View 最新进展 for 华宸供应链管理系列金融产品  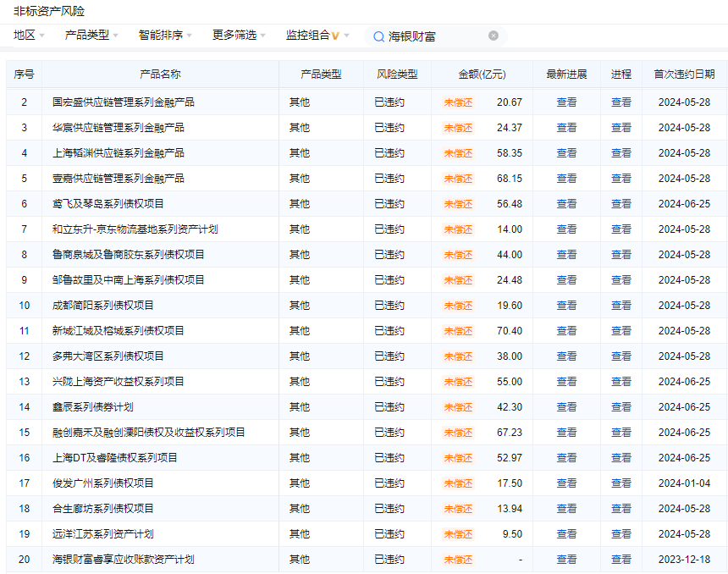(x=566, y=128)
